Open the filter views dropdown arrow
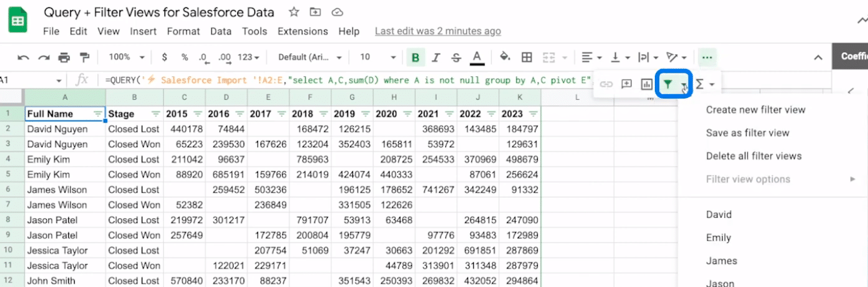Screen dimensions: 868x287 pos(684,85)
